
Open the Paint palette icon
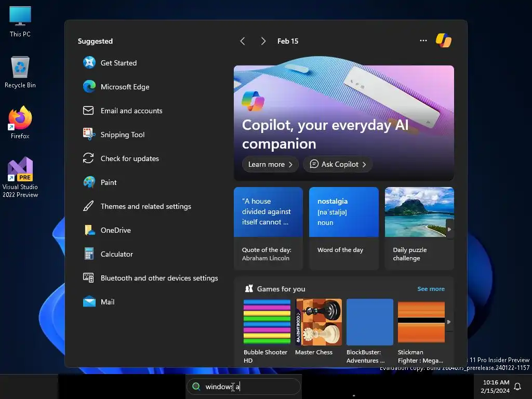click(x=89, y=182)
